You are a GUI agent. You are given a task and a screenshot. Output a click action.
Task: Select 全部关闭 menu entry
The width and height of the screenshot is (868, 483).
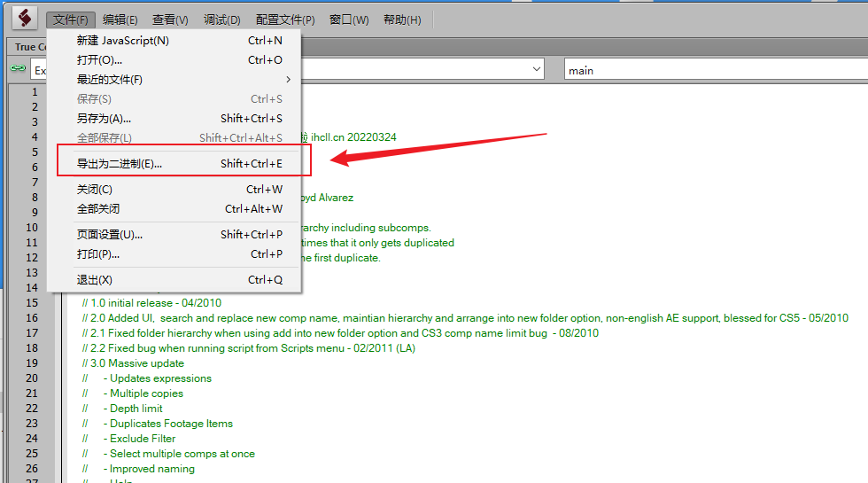[98, 209]
